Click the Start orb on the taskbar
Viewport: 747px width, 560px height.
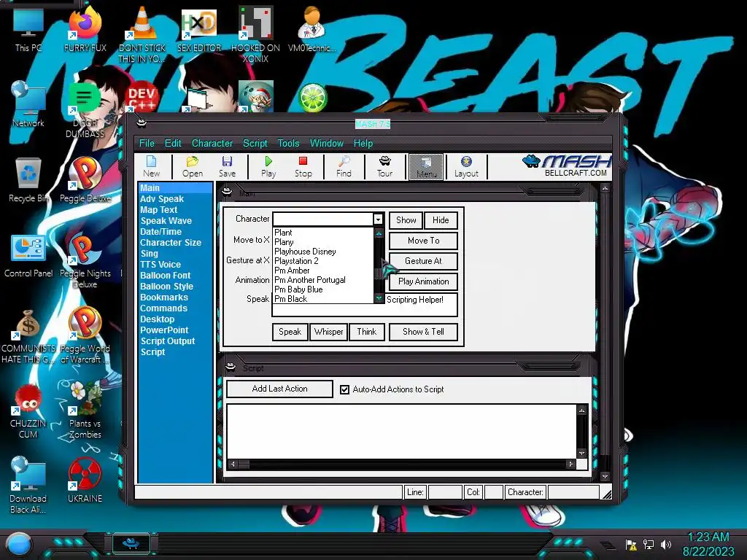click(x=19, y=544)
